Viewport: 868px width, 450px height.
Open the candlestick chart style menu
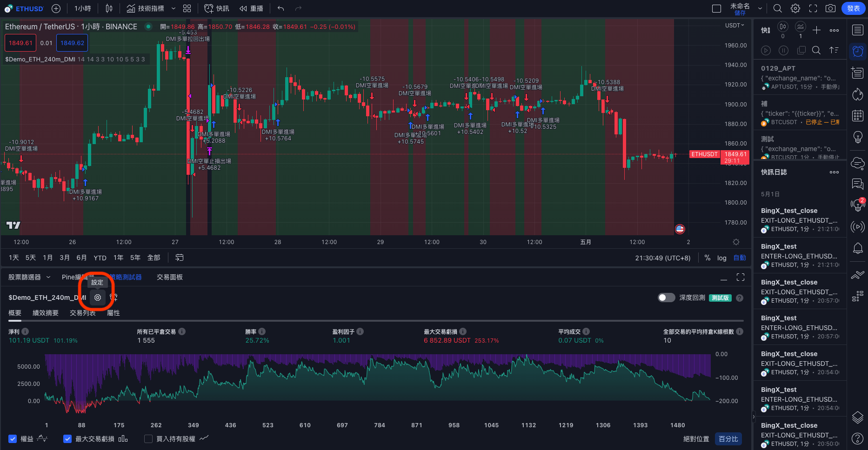click(109, 8)
